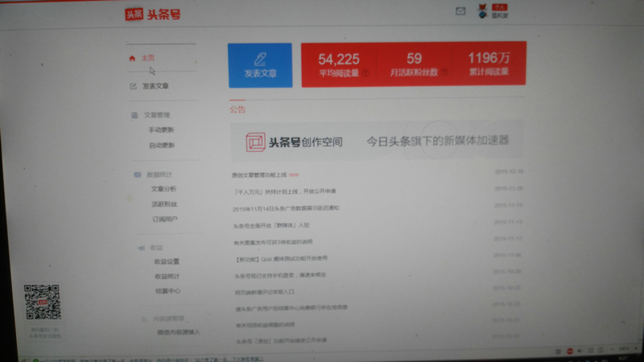Open 订阅用户 in the sidebar

(x=165, y=219)
